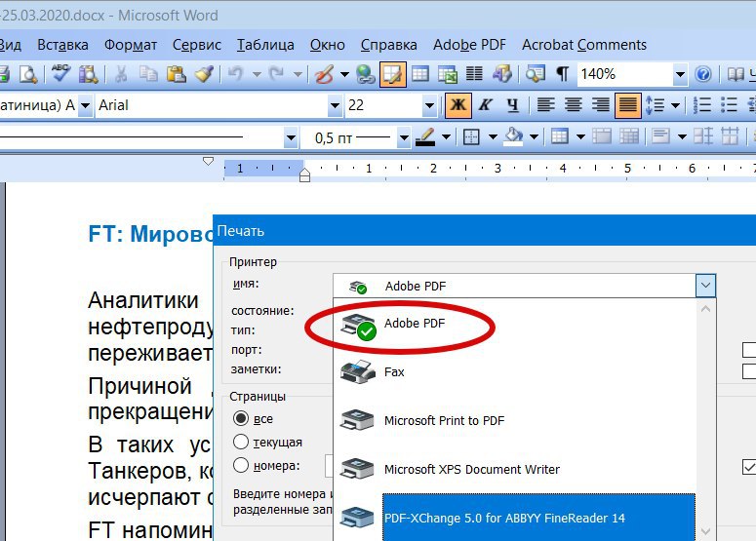The height and width of the screenshot is (541, 756).
Task: Open the Таблица menu
Action: (x=265, y=45)
